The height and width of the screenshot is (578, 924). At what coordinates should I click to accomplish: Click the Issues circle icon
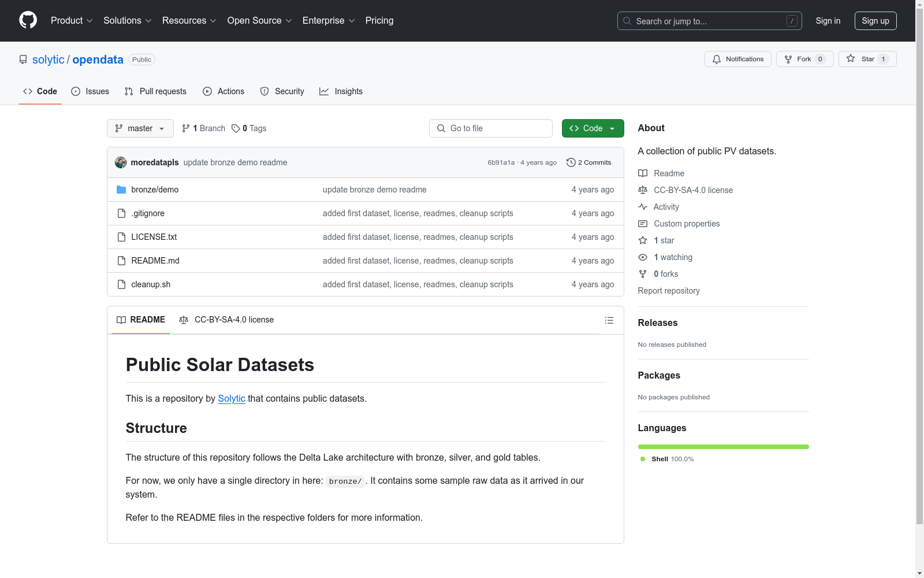pyautogui.click(x=76, y=91)
